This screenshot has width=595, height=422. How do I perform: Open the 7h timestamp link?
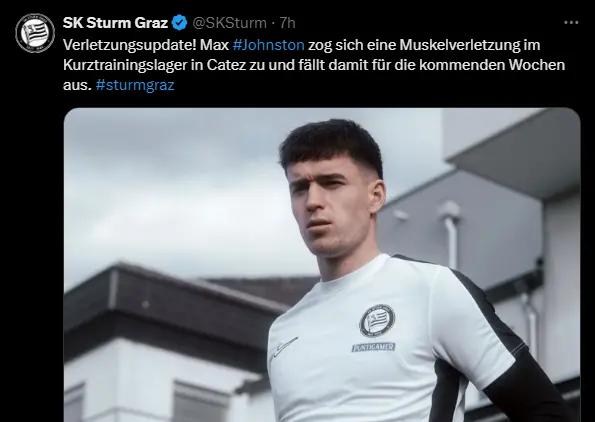coord(288,23)
